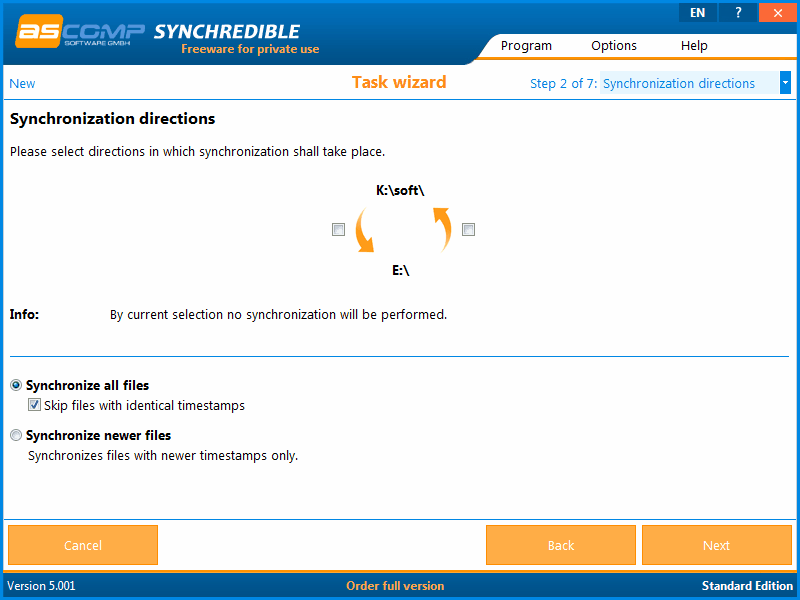Open the EN language selector
Viewport: 800px width, 600px height.
[697, 13]
